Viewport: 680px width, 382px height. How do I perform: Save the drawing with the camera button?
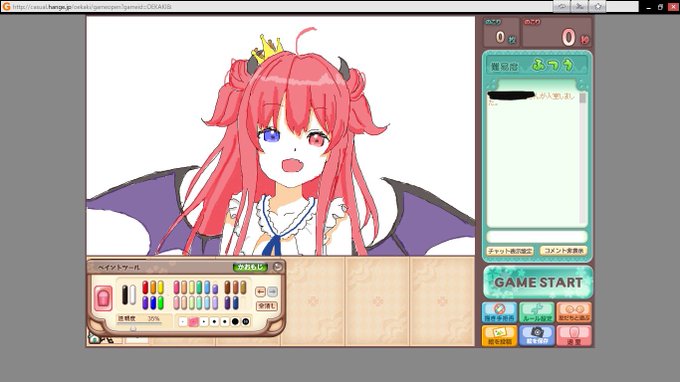(537, 336)
